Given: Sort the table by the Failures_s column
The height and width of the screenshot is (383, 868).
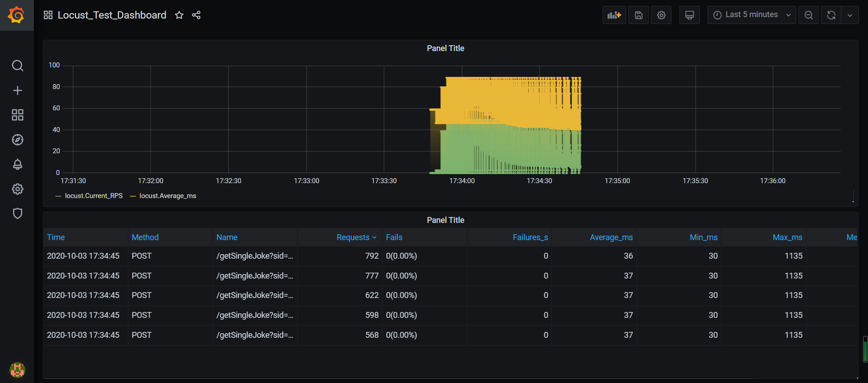Looking at the screenshot, I should tap(530, 237).
